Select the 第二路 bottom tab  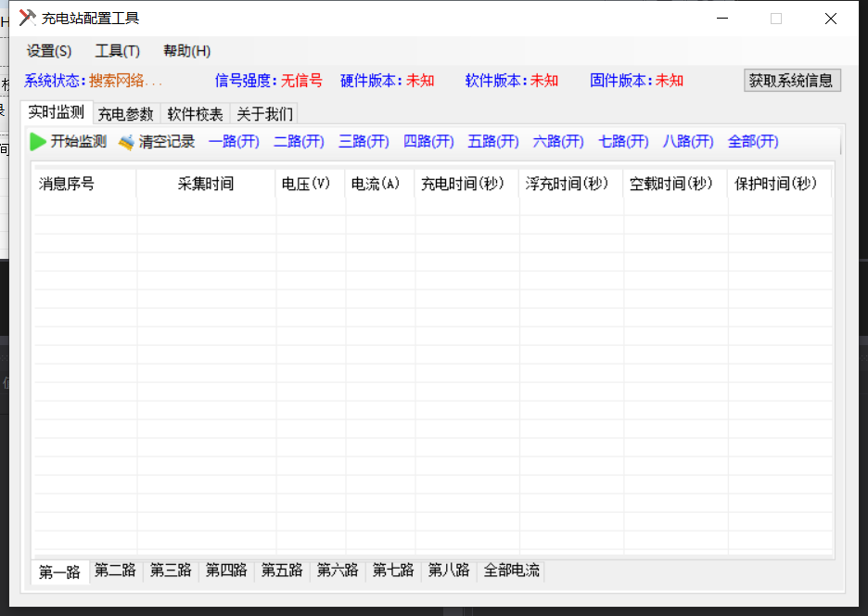tap(115, 571)
